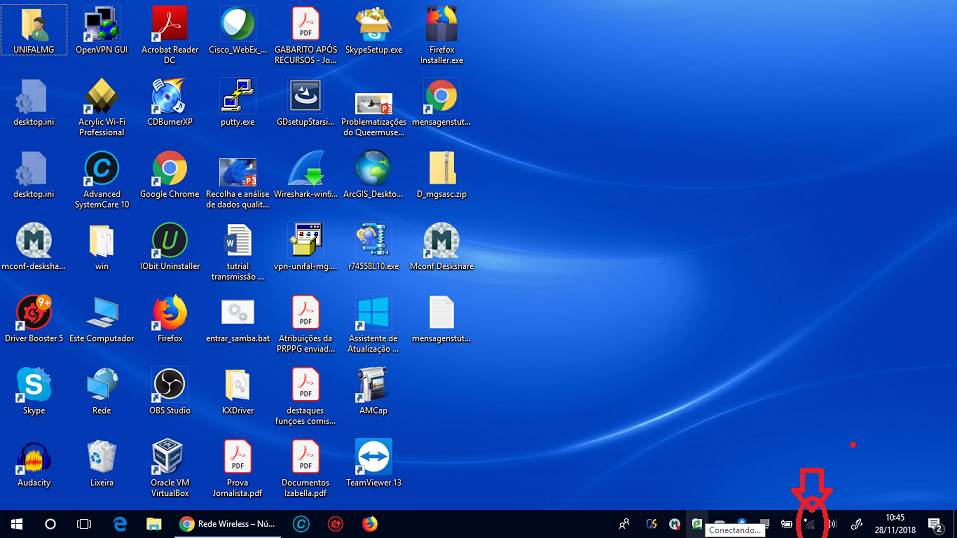Select the OpenVPN GUI shortcut
Screen dimensions: 957x538
(101, 29)
